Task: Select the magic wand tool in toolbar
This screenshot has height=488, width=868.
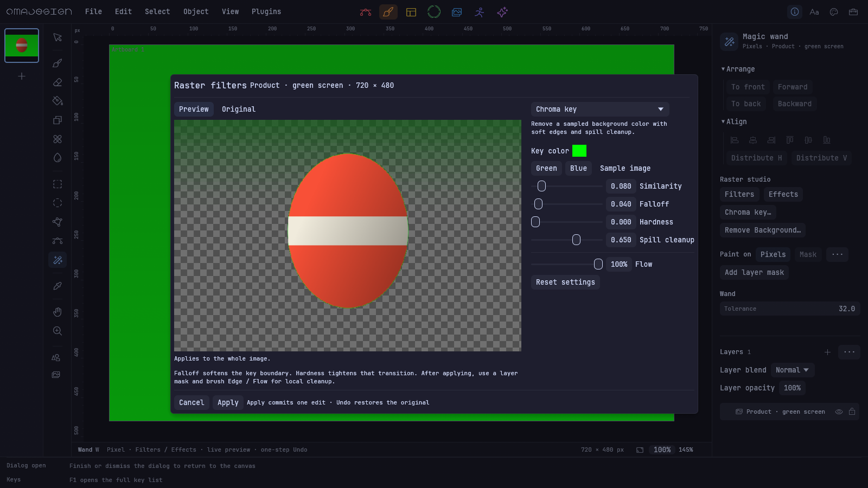Action: click(58, 260)
